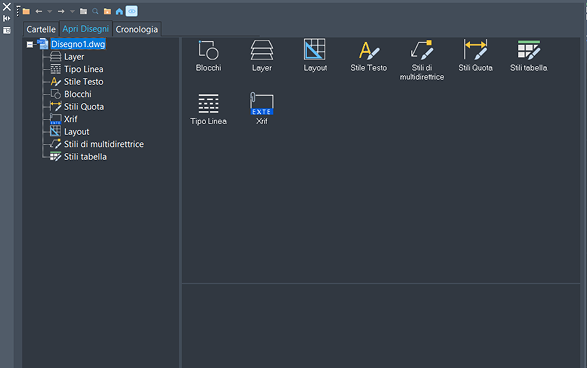Pick Stili Quota in the tree

click(84, 107)
